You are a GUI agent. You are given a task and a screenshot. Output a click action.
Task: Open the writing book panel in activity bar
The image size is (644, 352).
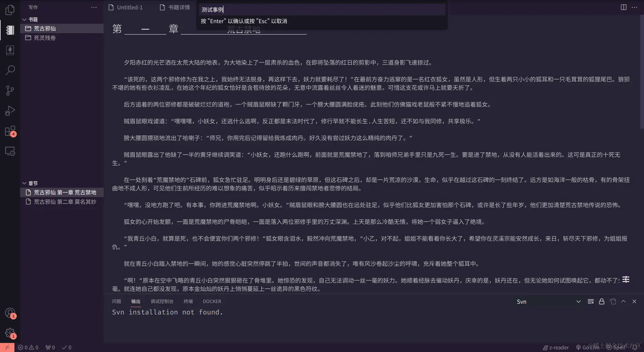[10, 31]
